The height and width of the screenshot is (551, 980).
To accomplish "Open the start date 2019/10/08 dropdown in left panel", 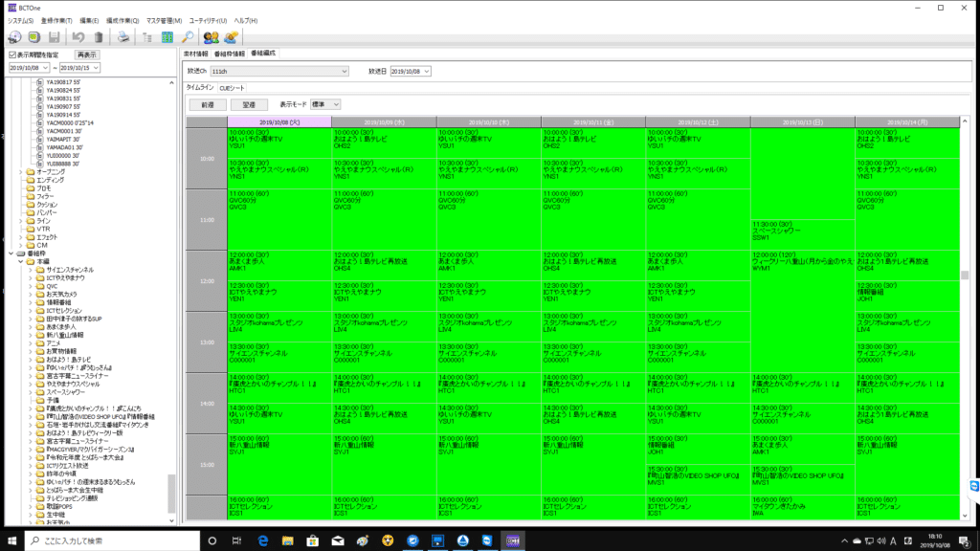I will click(45, 68).
